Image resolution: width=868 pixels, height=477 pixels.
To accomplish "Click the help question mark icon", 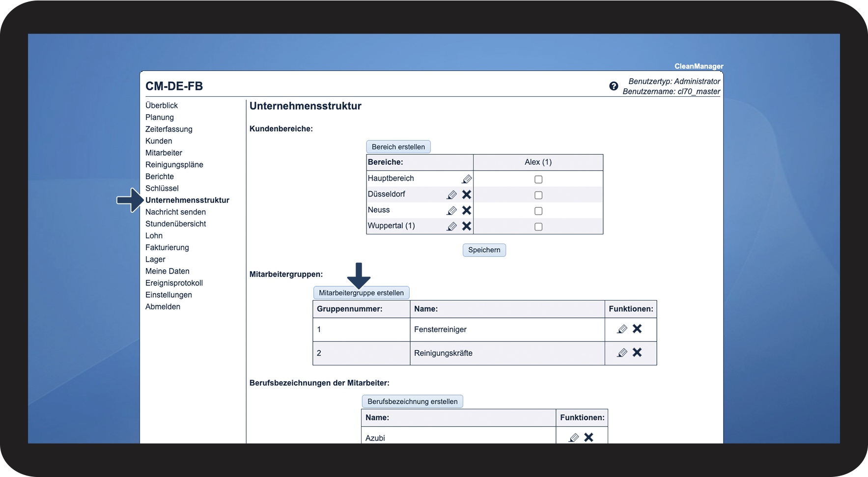I will point(614,86).
